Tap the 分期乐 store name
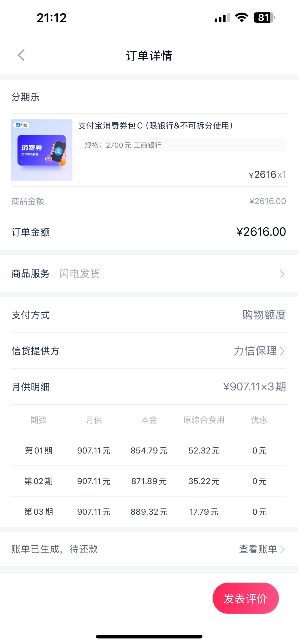 (25, 97)
